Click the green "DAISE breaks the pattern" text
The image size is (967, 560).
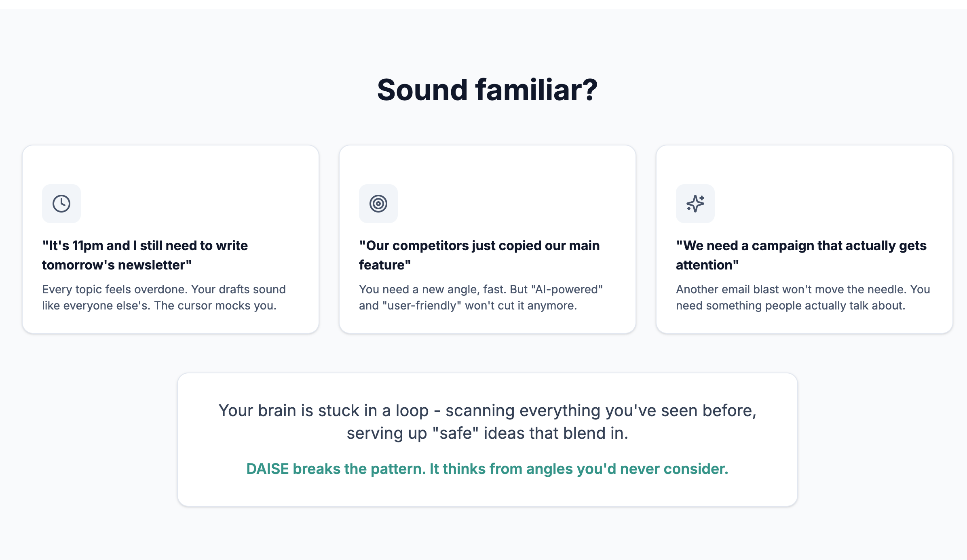487,469
